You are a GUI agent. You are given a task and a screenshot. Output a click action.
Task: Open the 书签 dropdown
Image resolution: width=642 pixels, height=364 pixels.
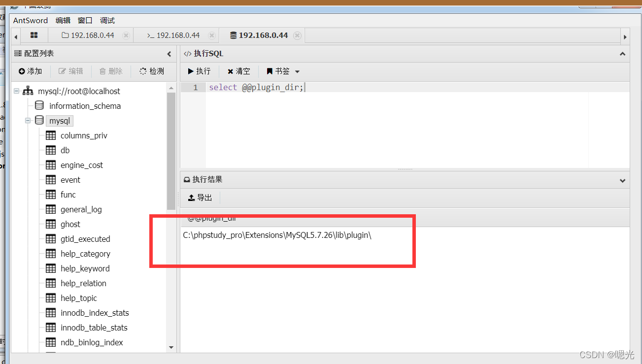[x=283, y=71]
